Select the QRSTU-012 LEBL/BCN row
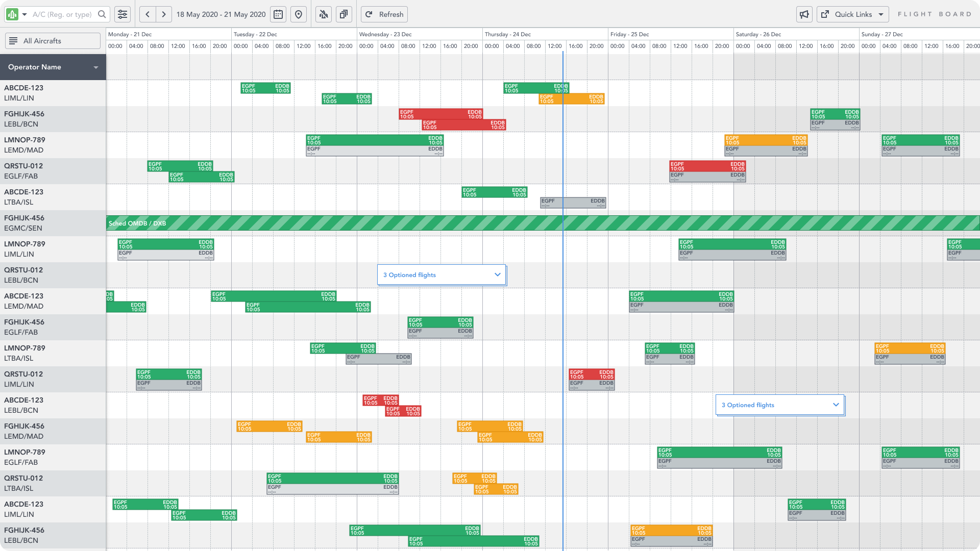Screen dimensions: 980x551 click(x=53, y=275)
